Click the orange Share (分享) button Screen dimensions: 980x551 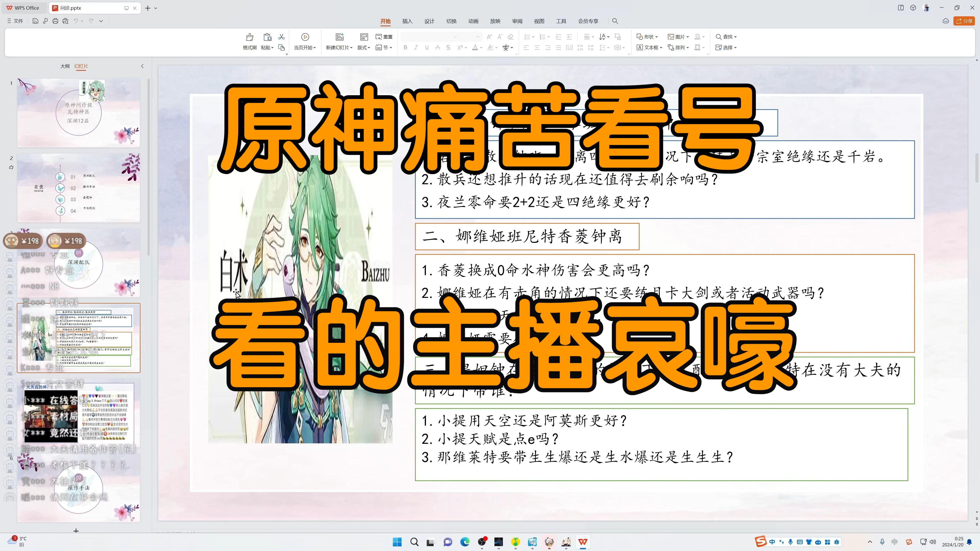(964, 21)
